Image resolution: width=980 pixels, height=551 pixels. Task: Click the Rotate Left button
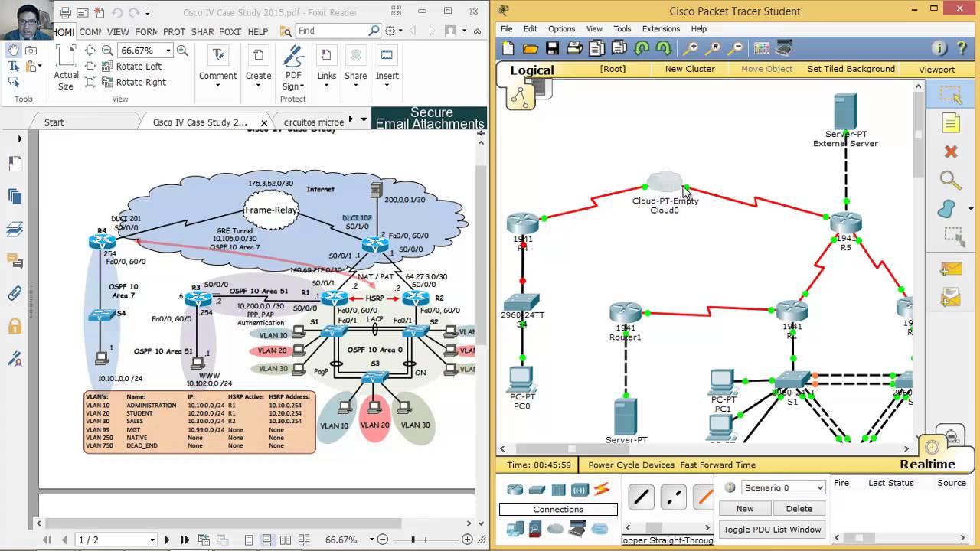tap(131, 67)
